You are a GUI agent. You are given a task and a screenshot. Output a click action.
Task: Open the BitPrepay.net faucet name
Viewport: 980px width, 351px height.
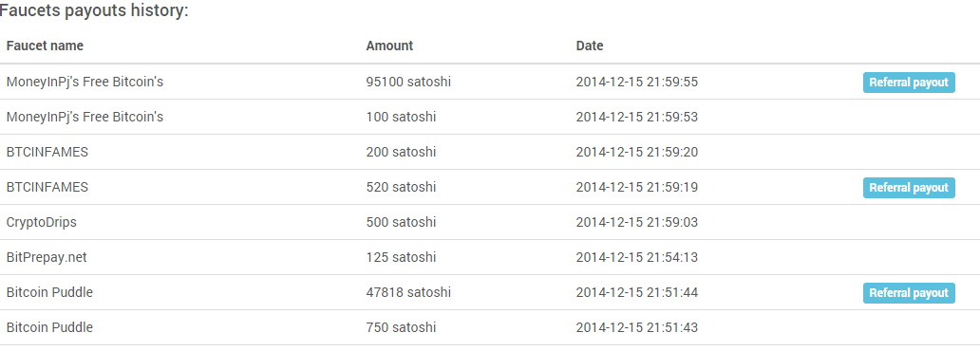tap(47, 257)
